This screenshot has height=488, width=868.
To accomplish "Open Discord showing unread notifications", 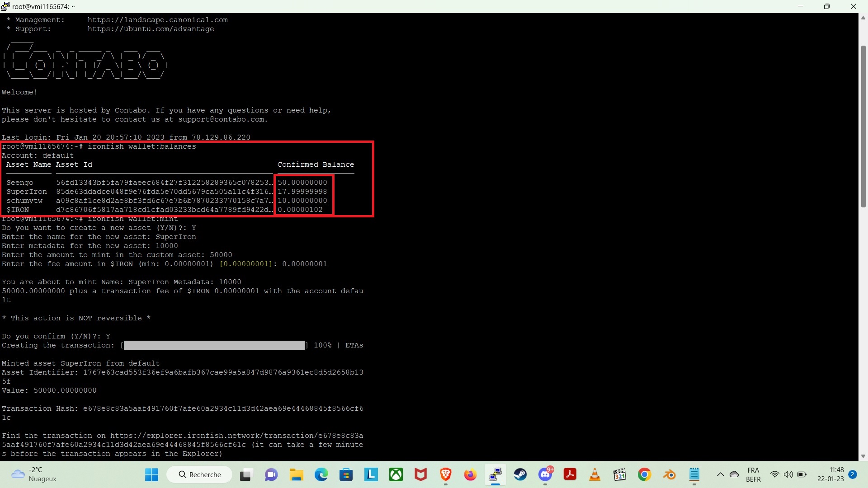I will [546, 474].
